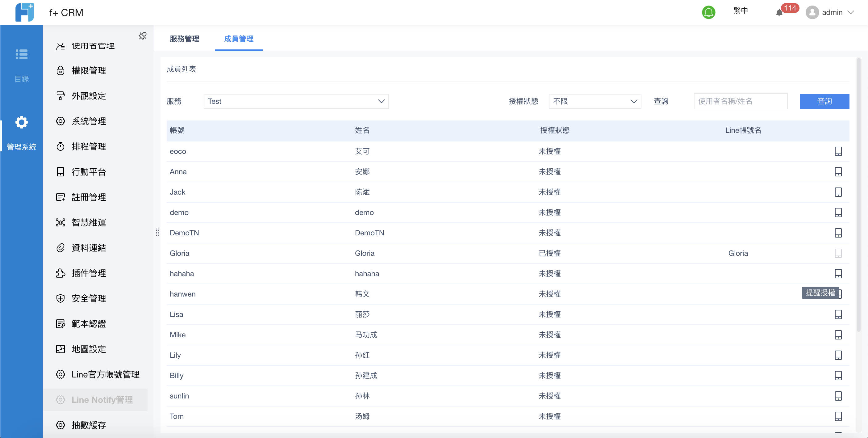Screen dimensions: 868x438
Task: Select the 成員管理 tab
Action: (239, 39)
